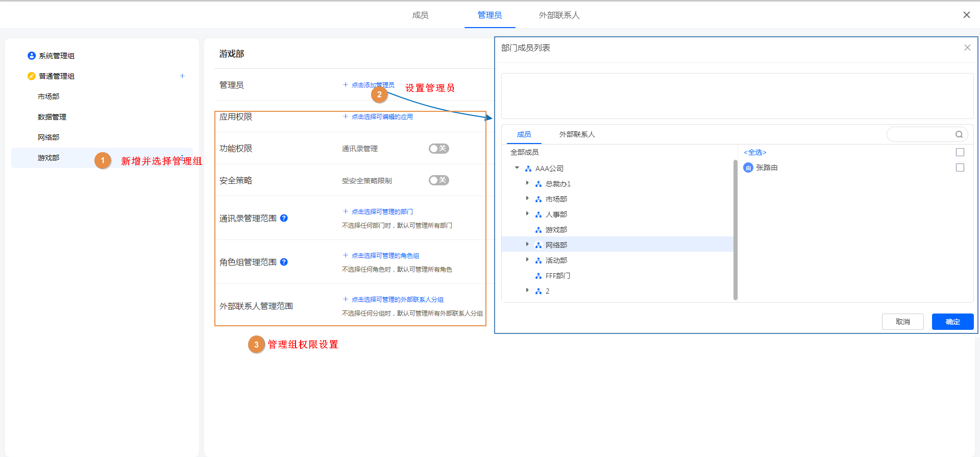Click the search magnifier icon in member list
This screenshot has width=980, height=457.
click(x=959, y=134)
